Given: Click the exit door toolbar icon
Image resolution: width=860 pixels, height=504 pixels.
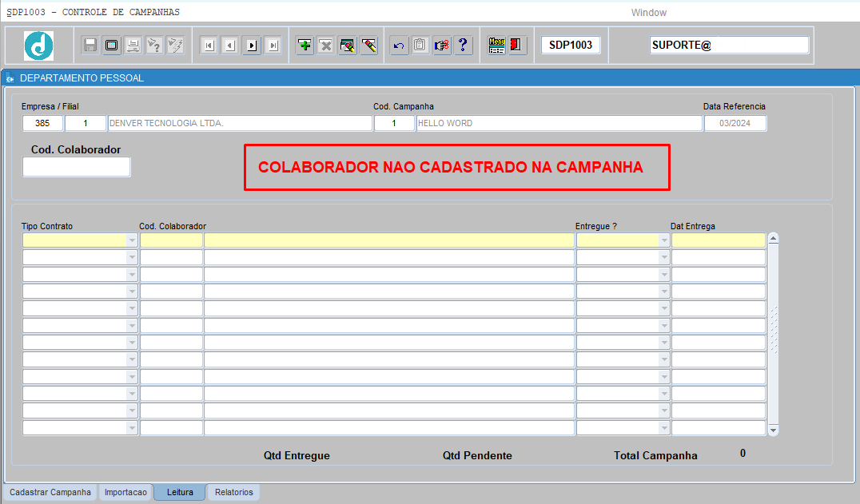Looking at the screenshot, I should pos(517,46).
